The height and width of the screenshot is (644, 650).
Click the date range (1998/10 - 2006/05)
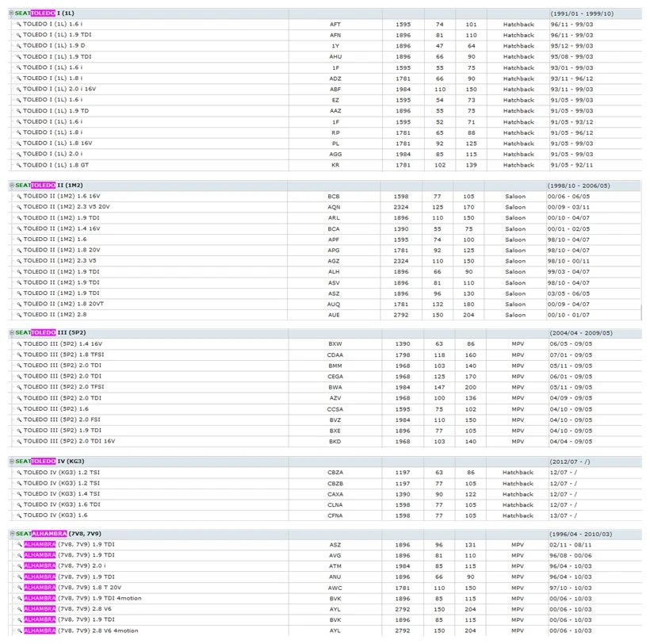(x=579, y=186)
